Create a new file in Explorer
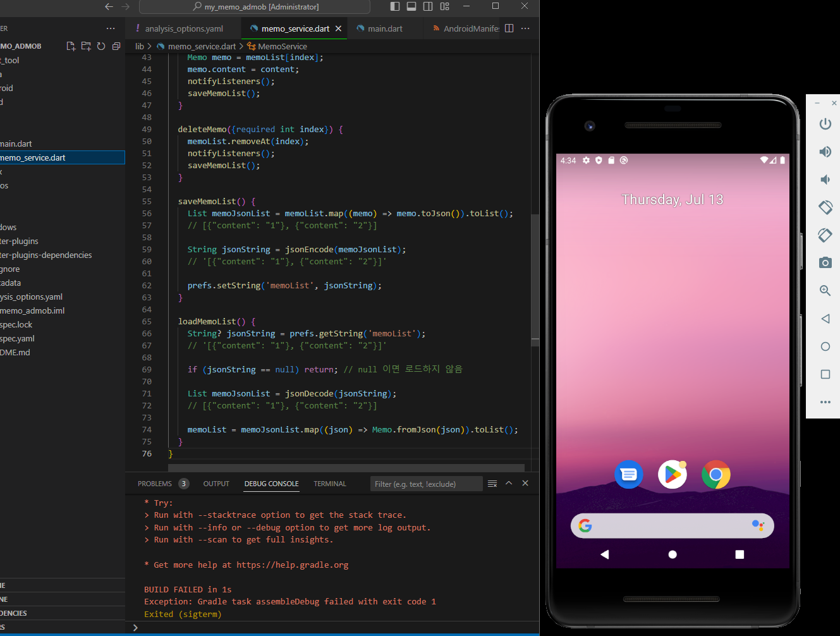 pyautogui.click(x=71, y=46)
